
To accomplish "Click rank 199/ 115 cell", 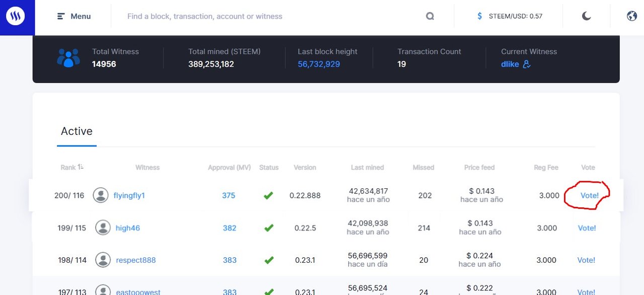I will 72,228.
